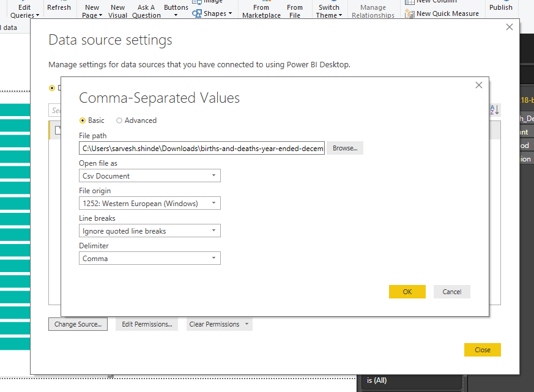Open the Switch Theme menu
534x392 pixels.
pos(328,7)
